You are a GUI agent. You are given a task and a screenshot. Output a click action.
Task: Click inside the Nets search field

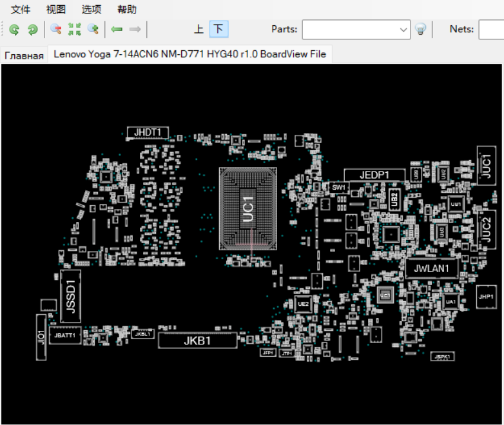coord(492,30)
